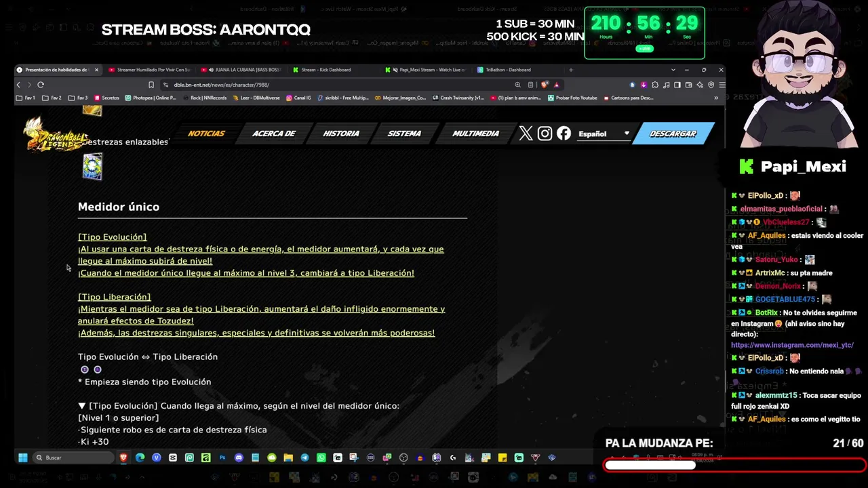Go back using the browser back arrow
Screen dimensions: 868x488
(x=18, y=85)
